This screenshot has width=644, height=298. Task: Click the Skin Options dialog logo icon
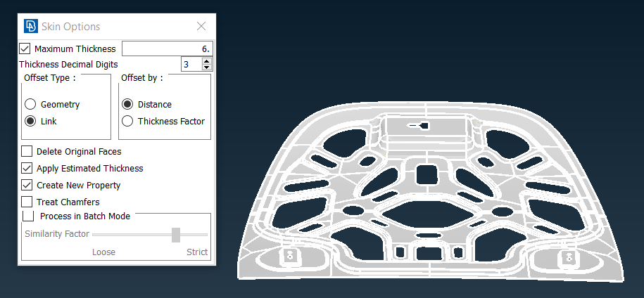(x=31, y=26)
